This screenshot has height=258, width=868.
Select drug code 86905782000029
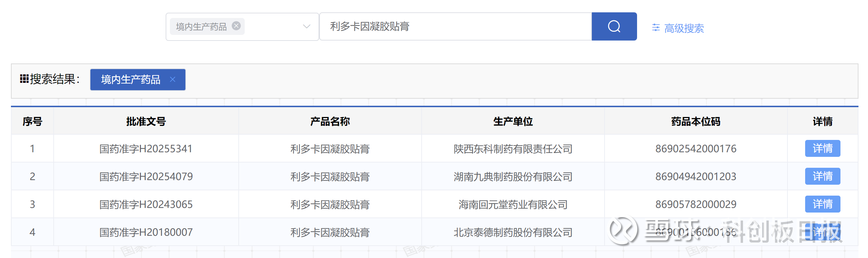[x=696, y=204]
